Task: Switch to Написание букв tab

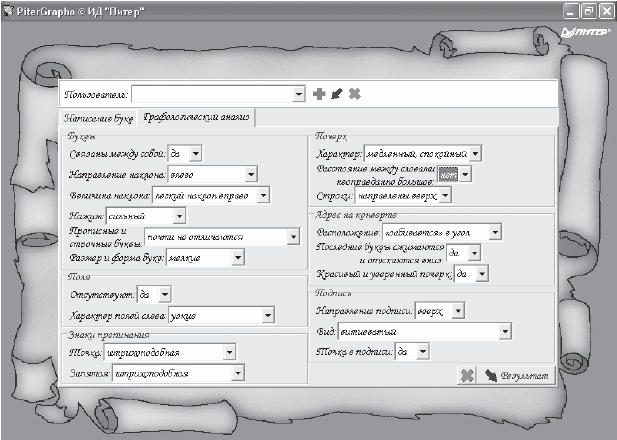Action: pyautogui.click(x=98, y=118)
